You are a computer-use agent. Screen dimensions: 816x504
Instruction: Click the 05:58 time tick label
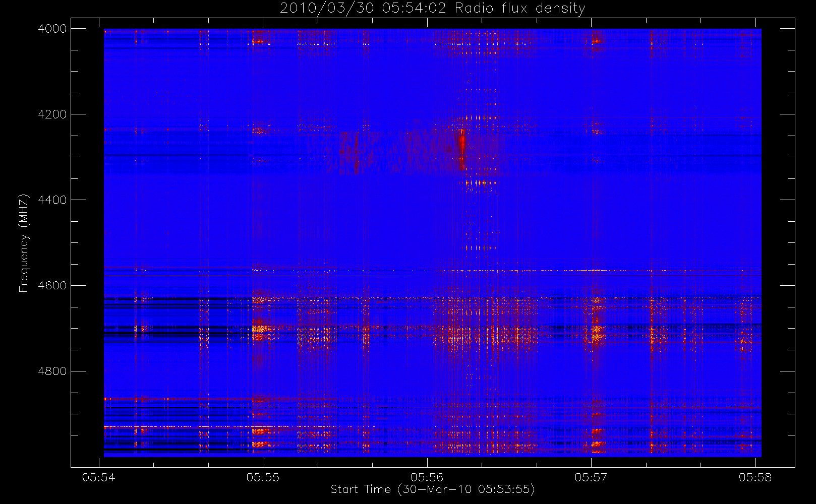pyautogui.click(x=755, y=477)
